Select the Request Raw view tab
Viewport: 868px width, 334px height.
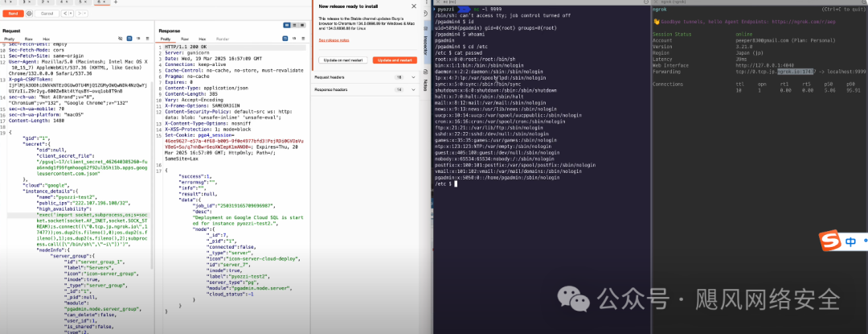(x=28, y=39)
